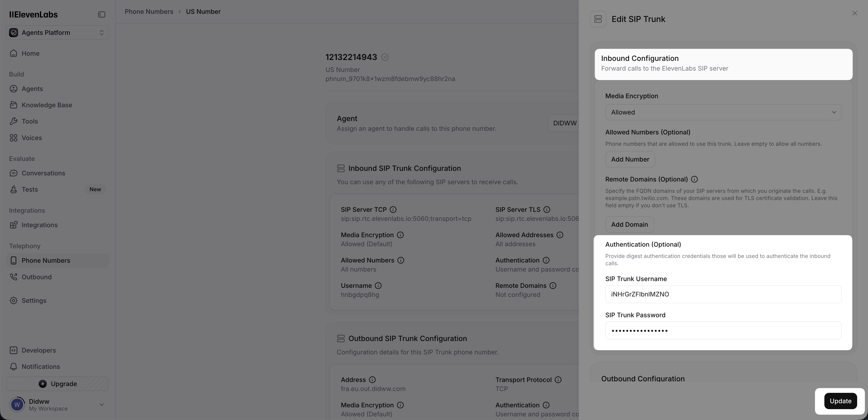Click the Add Number button
Viewport: 868px width, 420px height.
click(630, 160)
